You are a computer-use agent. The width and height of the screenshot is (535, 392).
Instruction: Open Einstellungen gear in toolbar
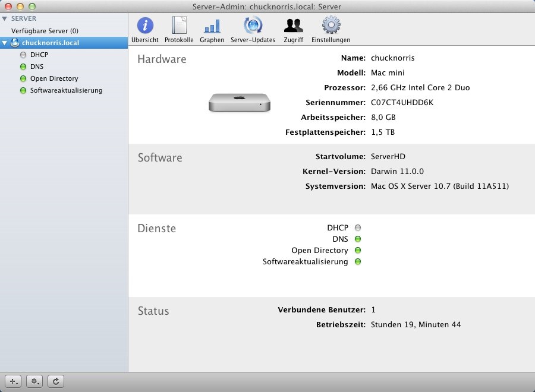coord(331,25)
